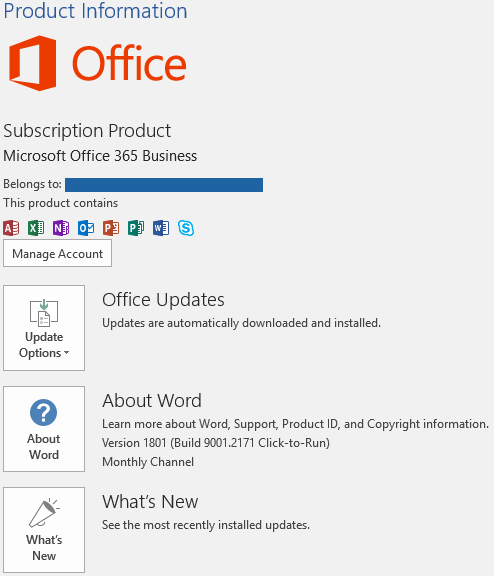The width and height of the screenshot is (494, 576).
Task: Click the Product Information heading
Action: click(95, 11)
